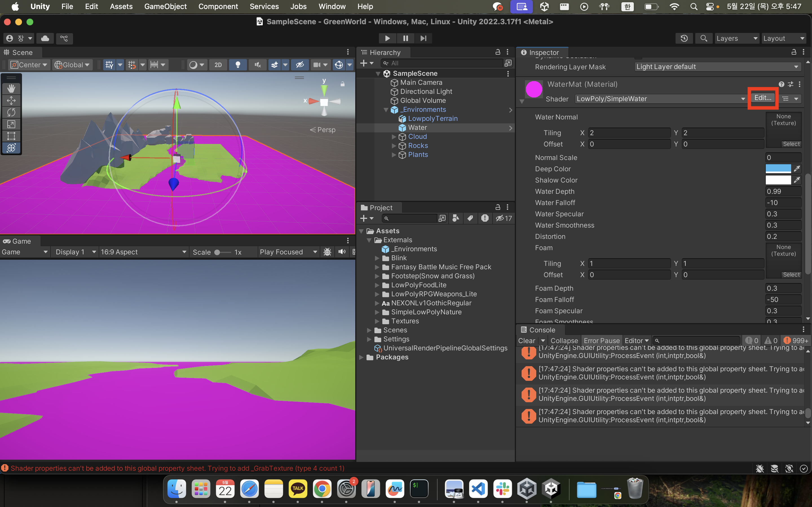Image resolution: width=812 pixels, height=507 pixels.
Task: Toggle Error Pause in Console
Action: coord(601,340)
